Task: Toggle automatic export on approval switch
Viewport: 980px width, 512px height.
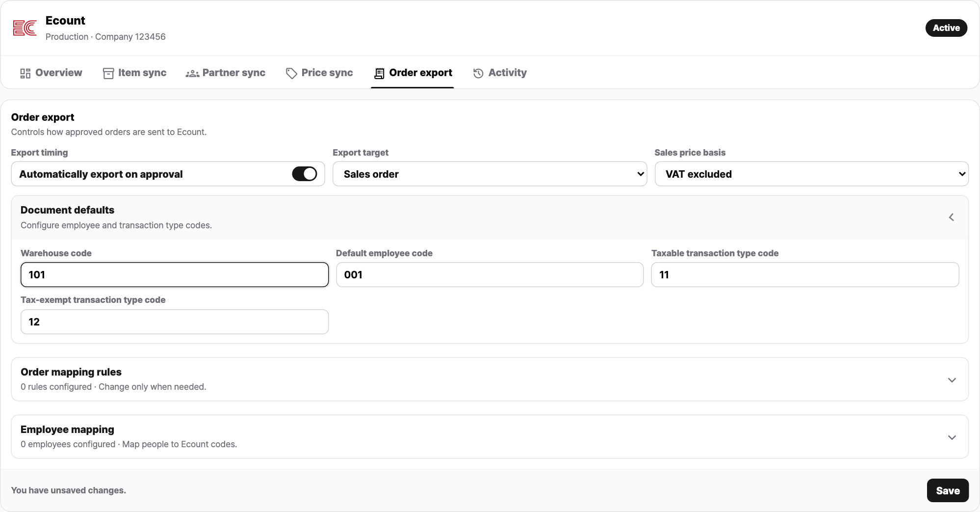Action: tap(305, 174)
